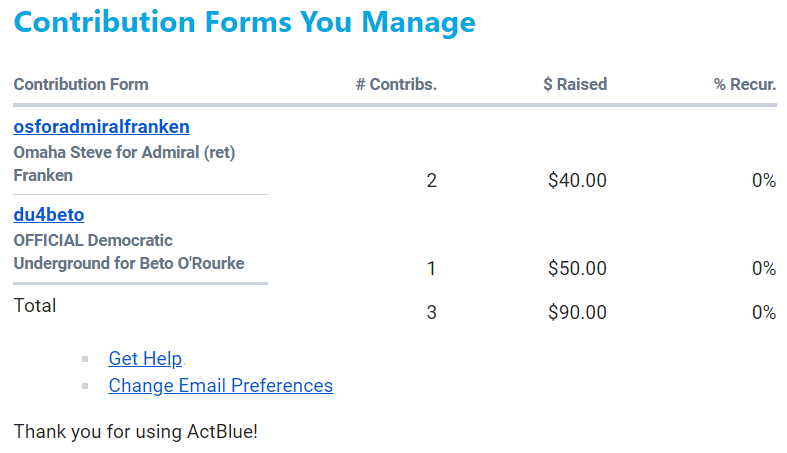Click the bullet before Change Email Preferences
This screenshot has height=453, width=787.
tap(86, 386)
